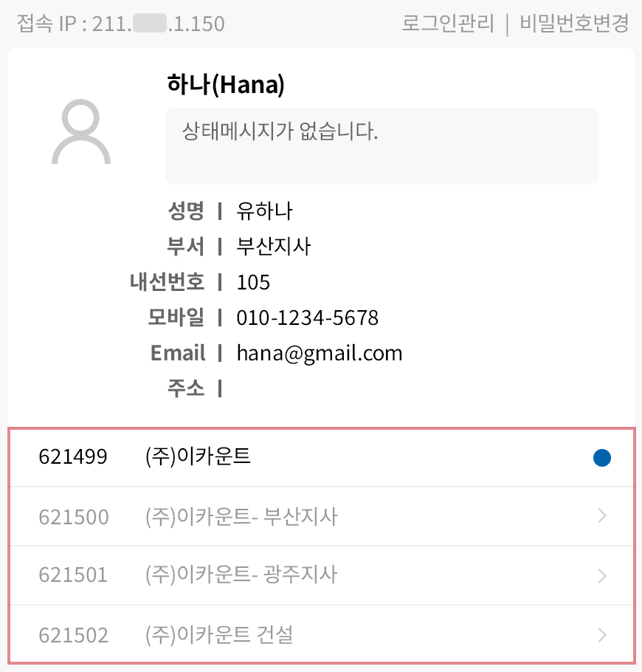Viewport: 642px width, 672px height.
Task: Expand (주)이카운트- 부산지사 chevron arrow
Action: pyautogui.click(x=602, y=516)
